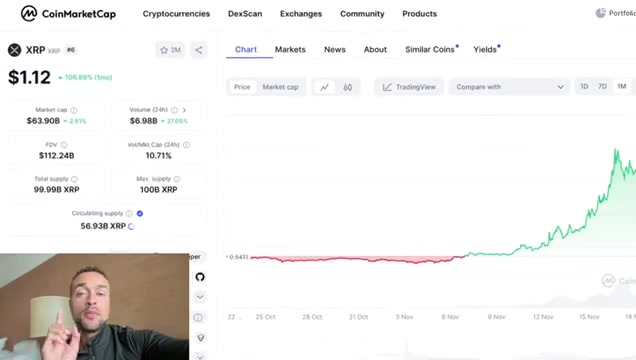636x360 pixels.
Task: Click the Market cap info icon
Action: pos(73,110)
